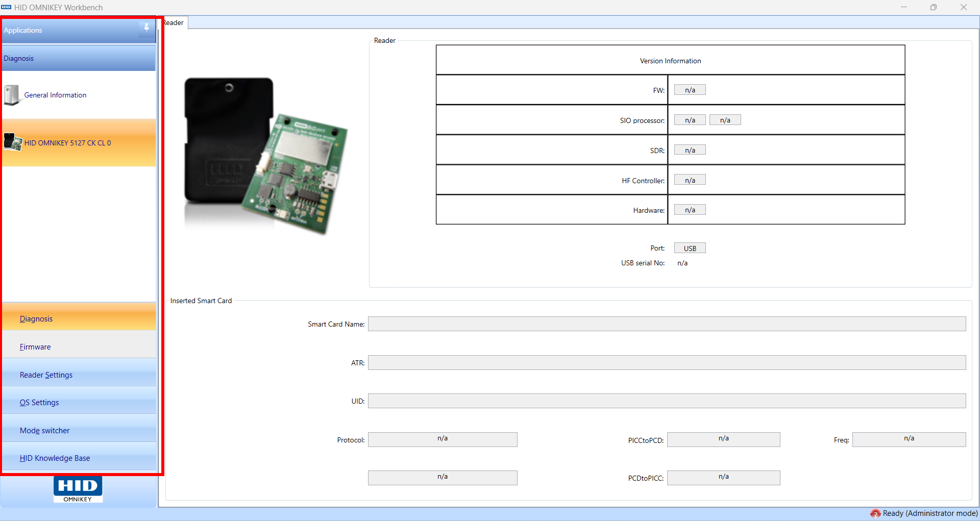Click the Applications panel header
This screenshot has height=521, width=980.
(79, 30)
